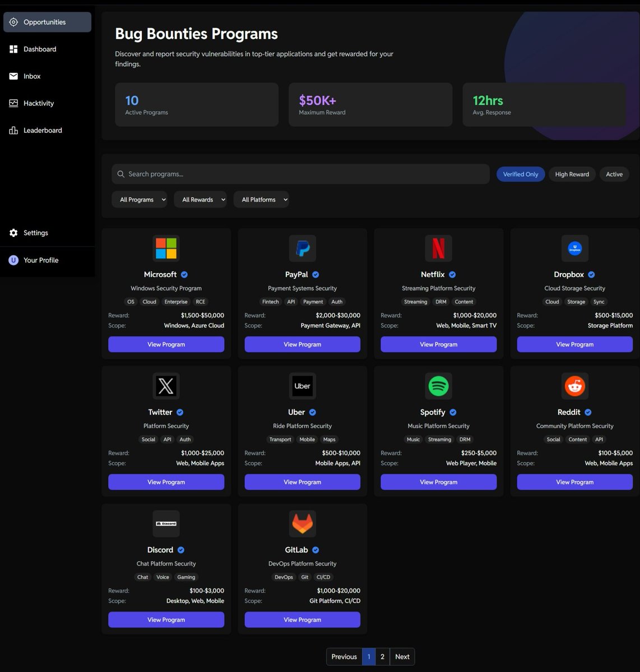Click verified badge next to Spotify

point(453,412)
